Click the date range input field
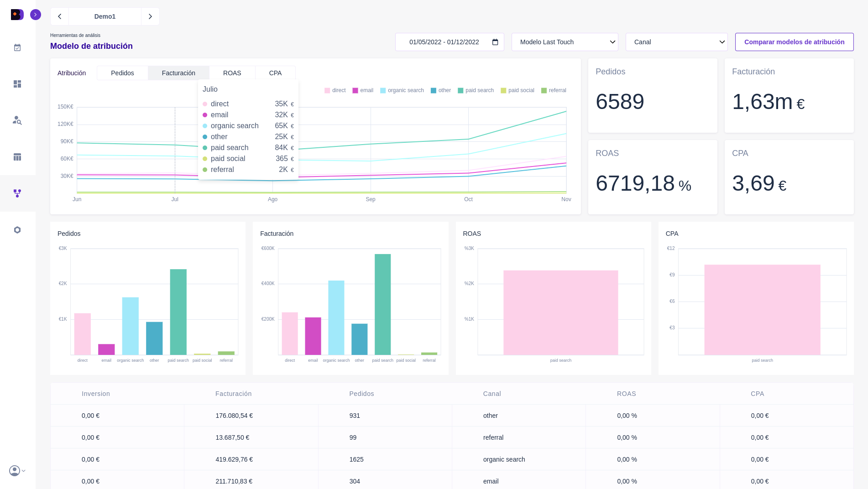The image size is (868, 489). 450,42
